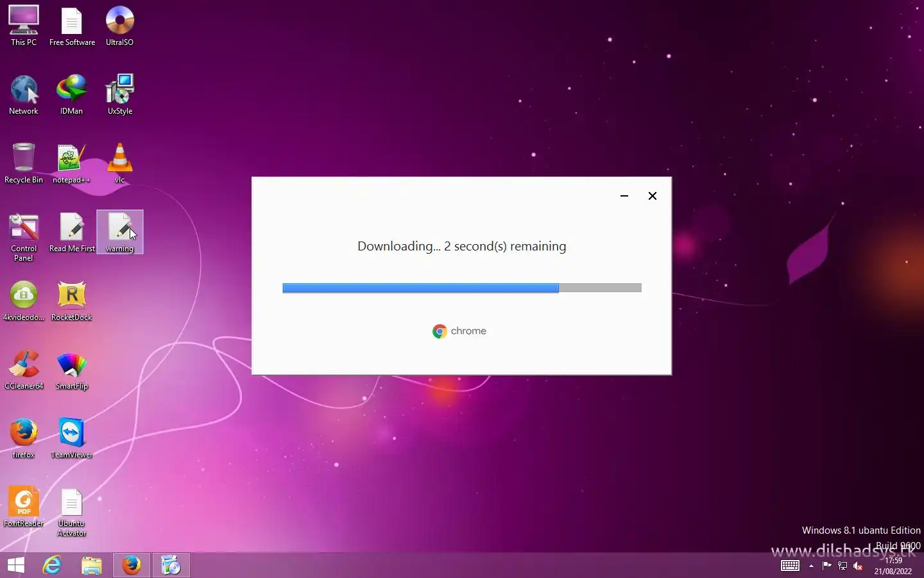
Task: Select the notepad++ desktop shortcut
Action: (x=72, y=163)
